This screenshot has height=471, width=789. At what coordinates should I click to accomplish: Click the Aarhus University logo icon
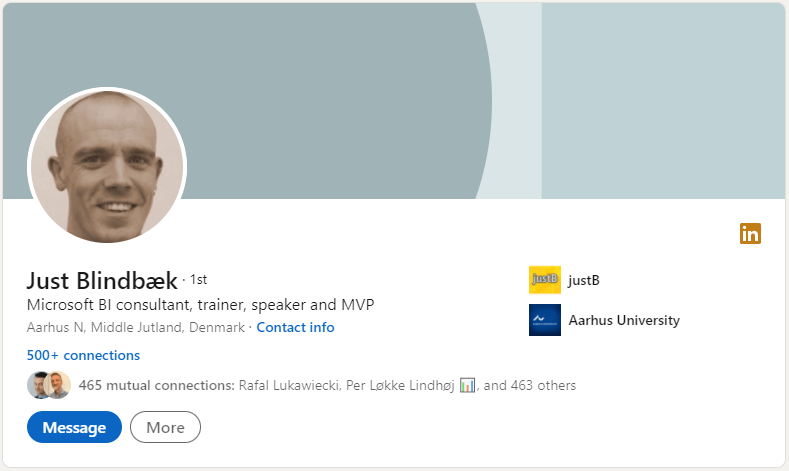[x=545, y=320]
